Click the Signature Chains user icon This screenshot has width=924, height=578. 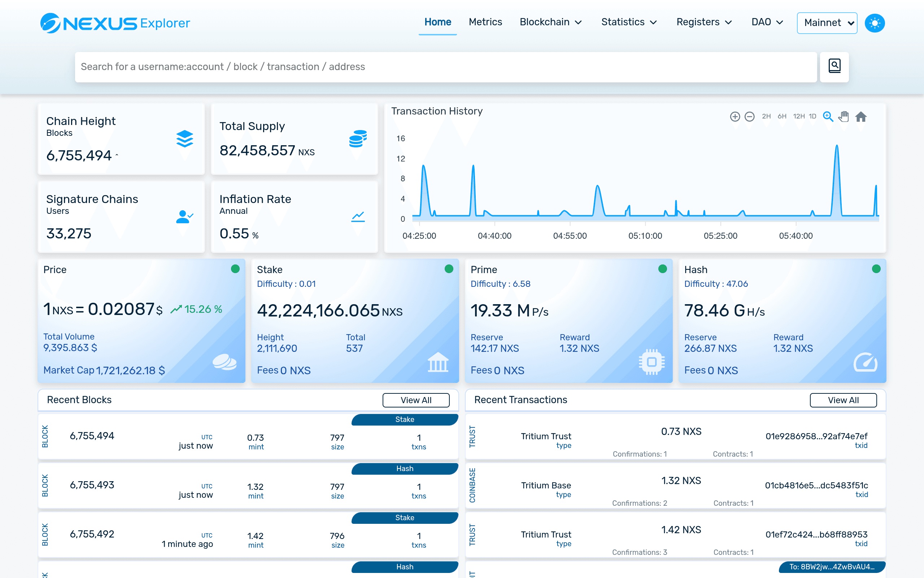pos(185,217)
